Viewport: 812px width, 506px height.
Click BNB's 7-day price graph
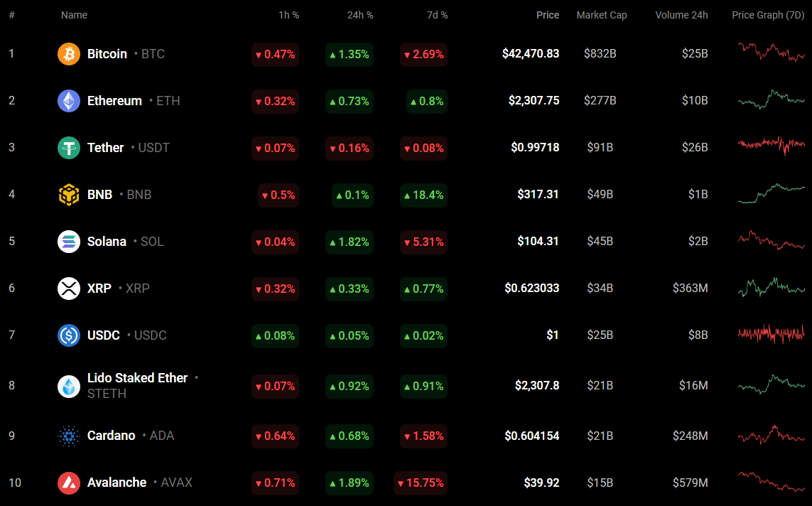[772, 193]
